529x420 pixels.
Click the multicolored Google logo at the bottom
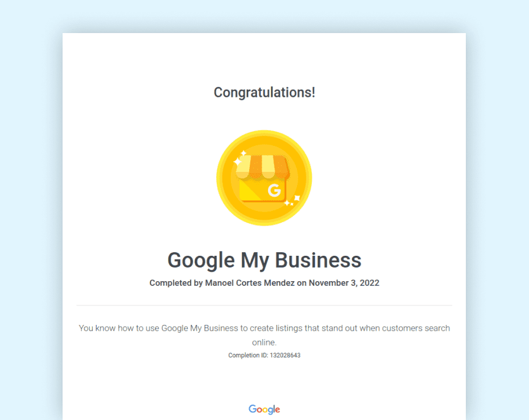(x=264, y=409)
